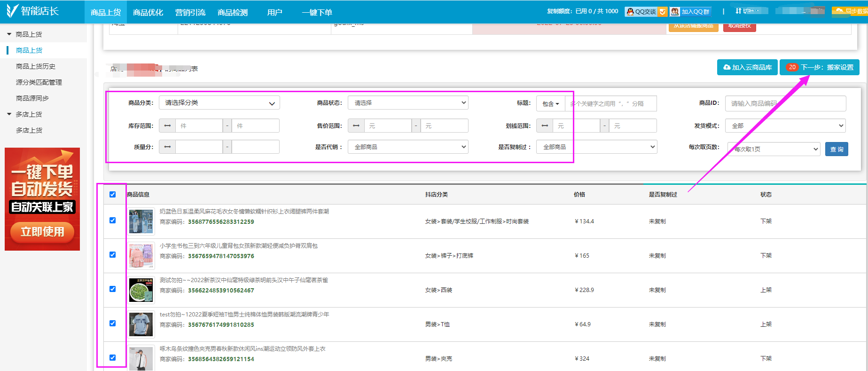This screenshot has height=371, width=868.
Task: Click the 查询 search button
Action: [x=837, y=150]
